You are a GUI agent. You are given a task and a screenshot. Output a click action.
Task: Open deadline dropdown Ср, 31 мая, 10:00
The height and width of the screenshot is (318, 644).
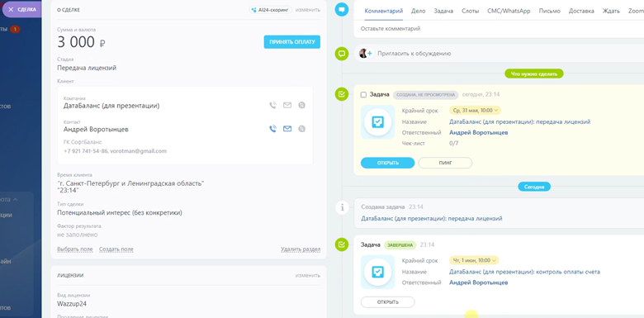point(476,110)
